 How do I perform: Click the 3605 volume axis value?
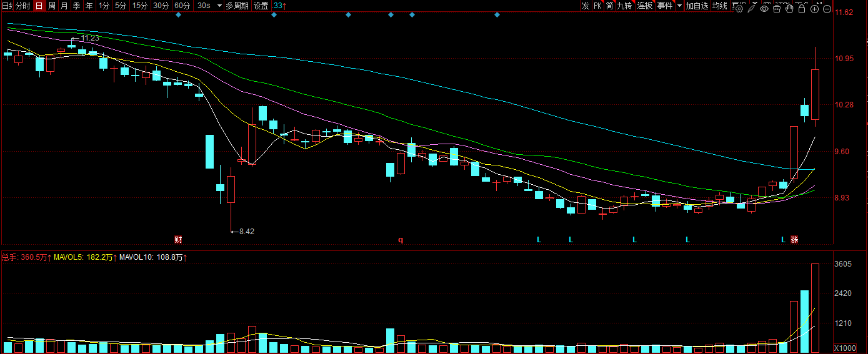(844, 264)
